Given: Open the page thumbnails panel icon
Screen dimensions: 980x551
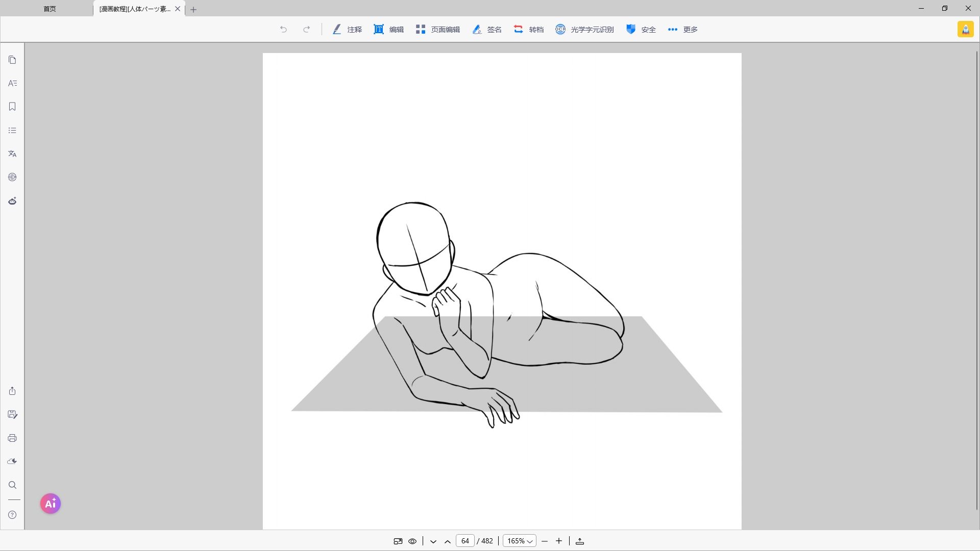Looking at the screenshot, I should 12,60.
